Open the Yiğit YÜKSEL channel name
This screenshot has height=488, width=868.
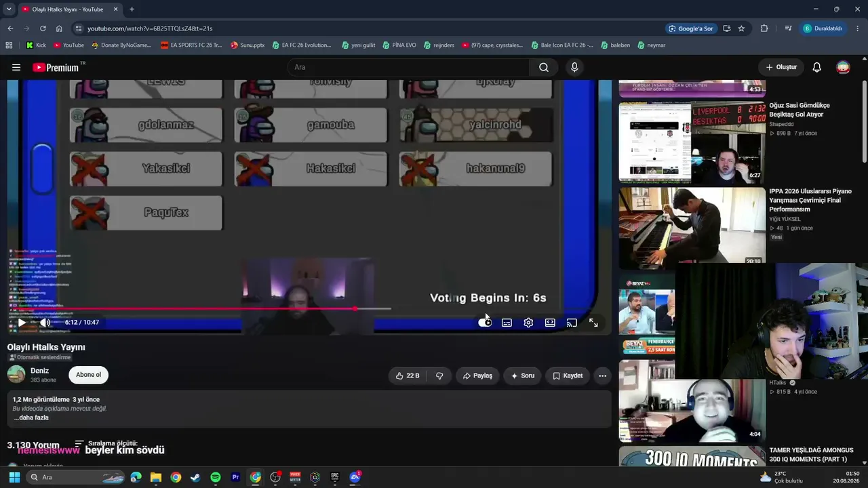[x=785, y=219]
